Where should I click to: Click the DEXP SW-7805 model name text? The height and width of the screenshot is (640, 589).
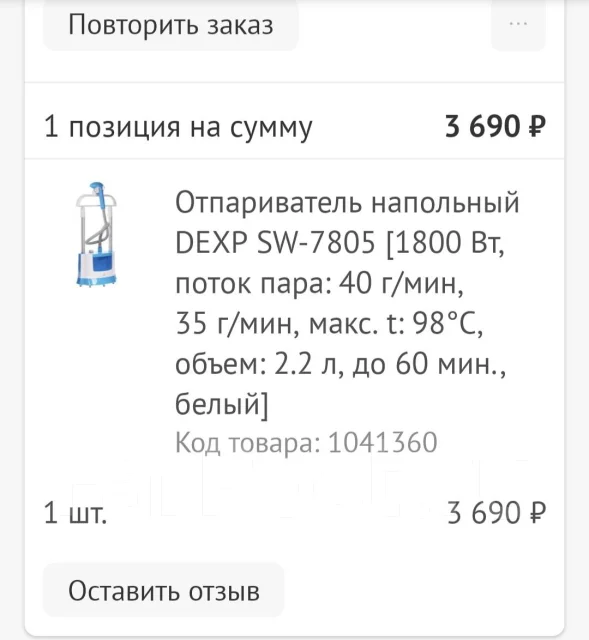click(275, 242)
